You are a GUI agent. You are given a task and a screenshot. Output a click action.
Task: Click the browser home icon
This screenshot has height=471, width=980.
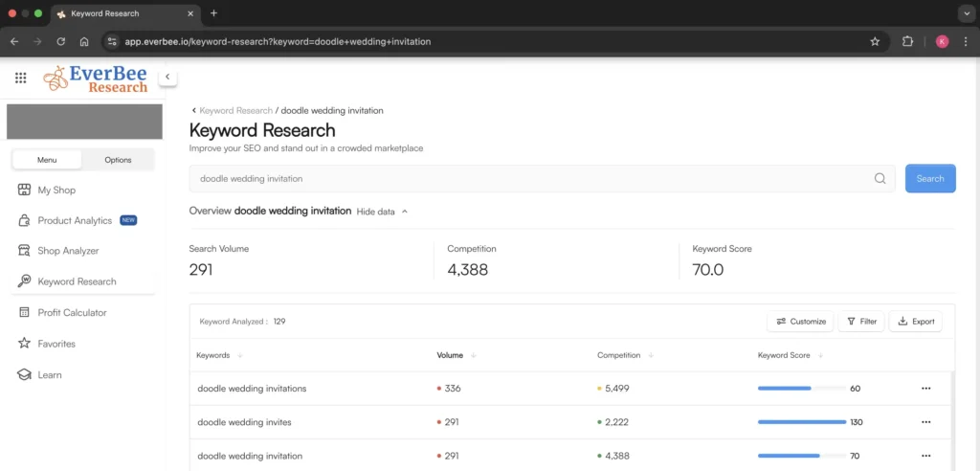pyautogui.click(x=84, y=42)
